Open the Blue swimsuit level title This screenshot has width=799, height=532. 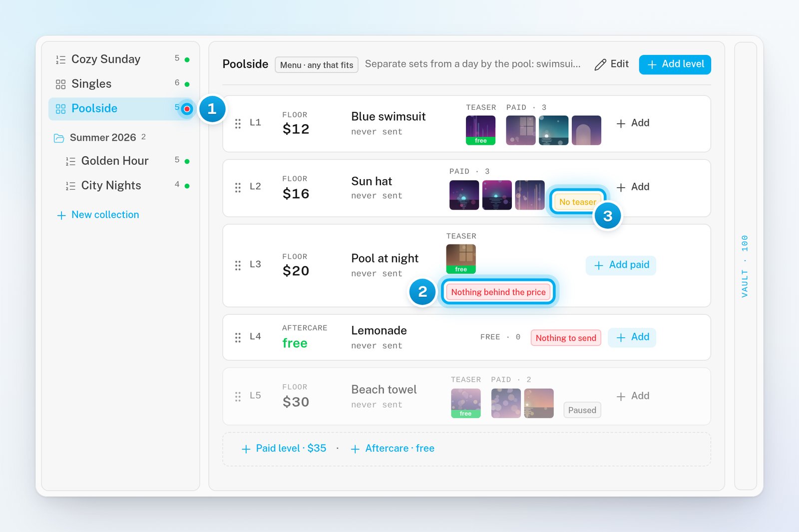click(388, 116)
